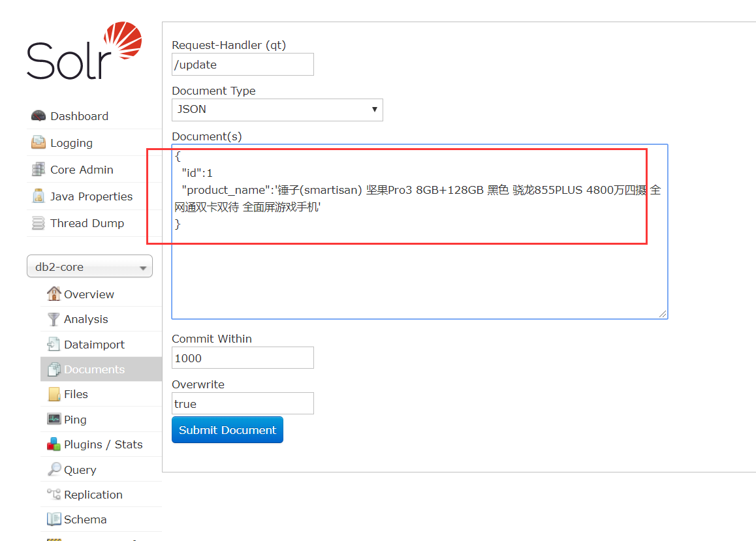
Task: Click the Thread Dump stack icon
Action: click(38, 223)
